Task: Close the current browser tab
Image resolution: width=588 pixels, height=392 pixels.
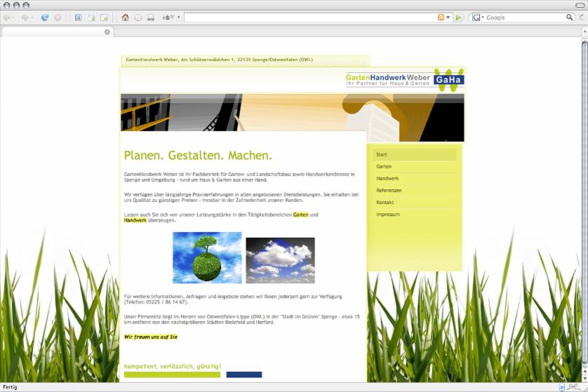Action: pos(107,32)
